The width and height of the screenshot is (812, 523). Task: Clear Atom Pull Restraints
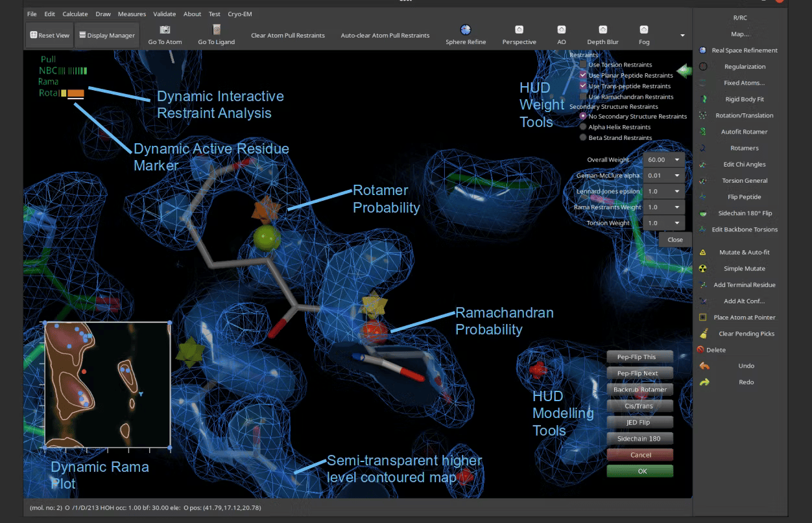(x=288, y=36)
